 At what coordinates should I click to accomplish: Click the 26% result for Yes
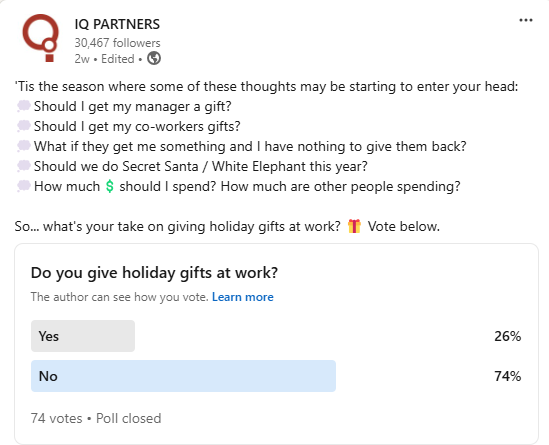[508, 336]
